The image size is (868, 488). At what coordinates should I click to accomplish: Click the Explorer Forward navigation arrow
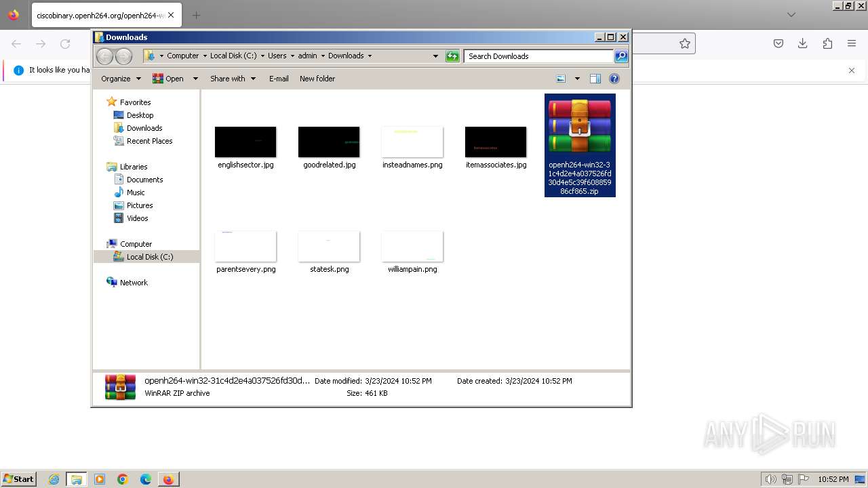tap(123, 56)
